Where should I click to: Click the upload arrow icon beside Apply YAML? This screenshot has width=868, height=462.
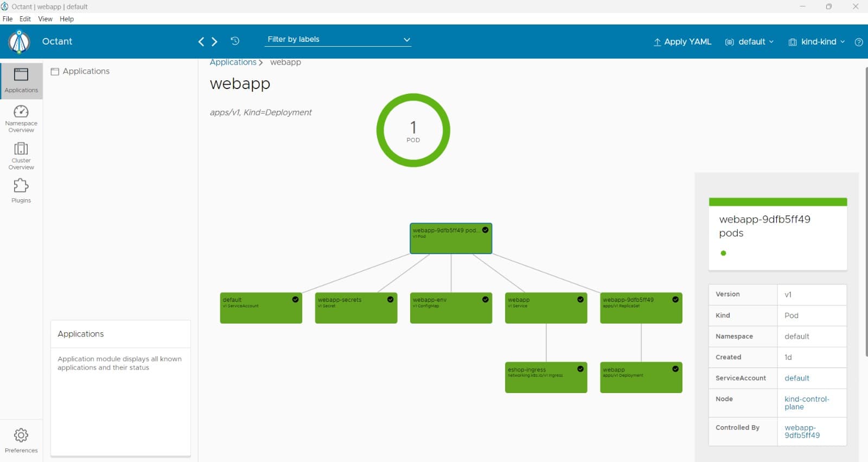pyautogui.click(x=657, y=42)
